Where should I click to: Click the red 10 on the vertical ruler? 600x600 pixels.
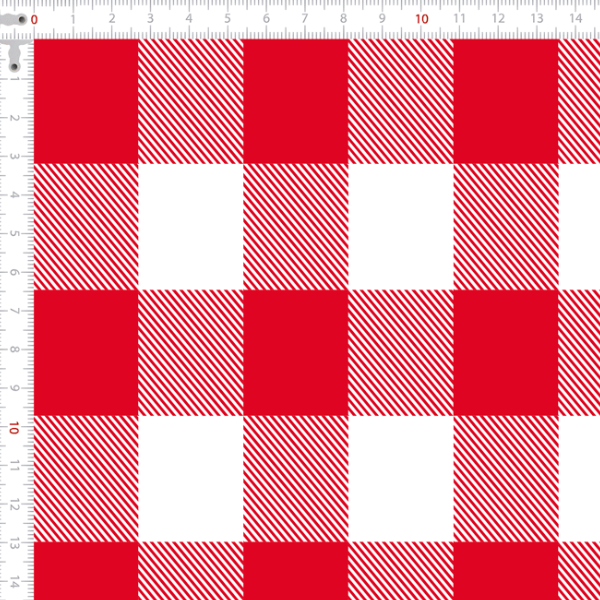click(14, 428)
